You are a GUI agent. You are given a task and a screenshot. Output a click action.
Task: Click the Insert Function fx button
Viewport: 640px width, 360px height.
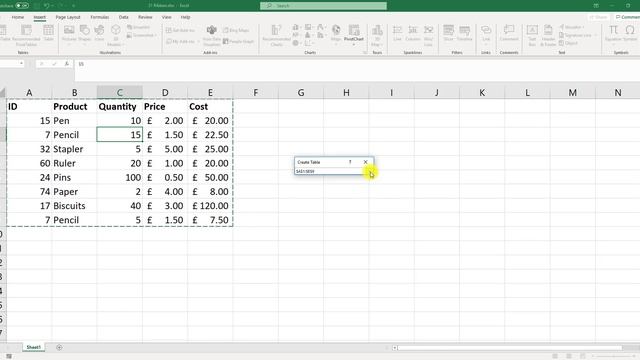(x=67, y=64)
